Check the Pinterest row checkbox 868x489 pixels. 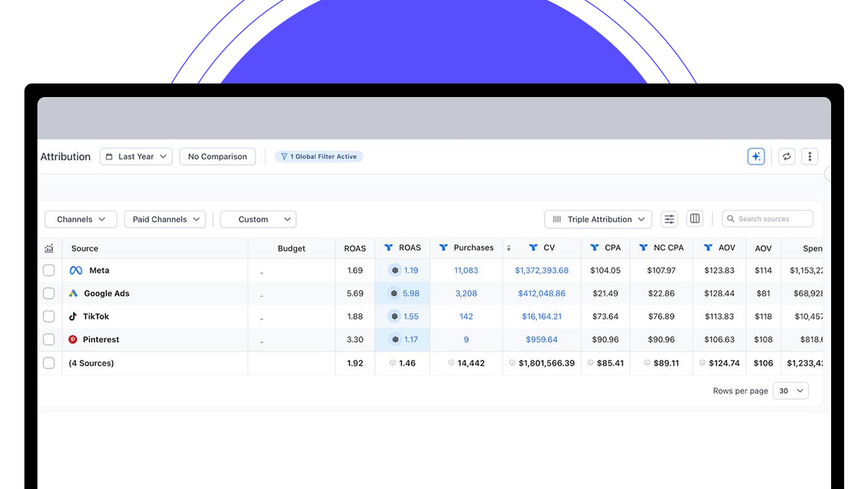click(49, 339)
